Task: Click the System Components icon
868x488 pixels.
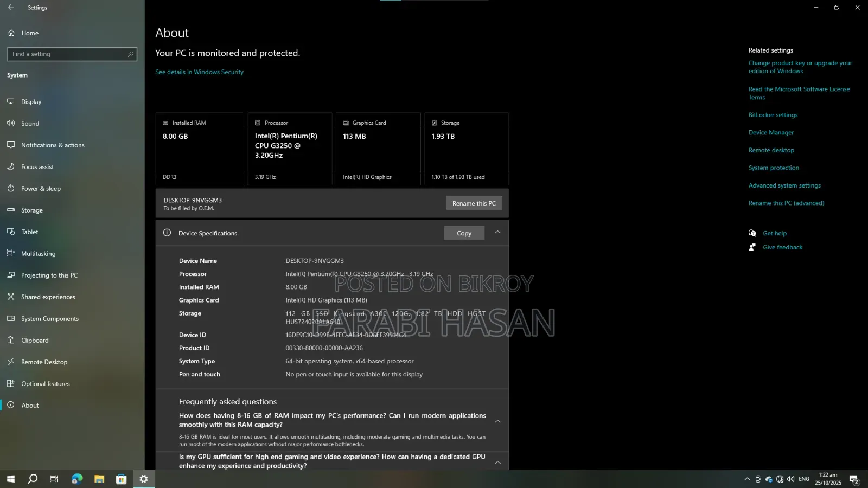Action: coord(11,318)
